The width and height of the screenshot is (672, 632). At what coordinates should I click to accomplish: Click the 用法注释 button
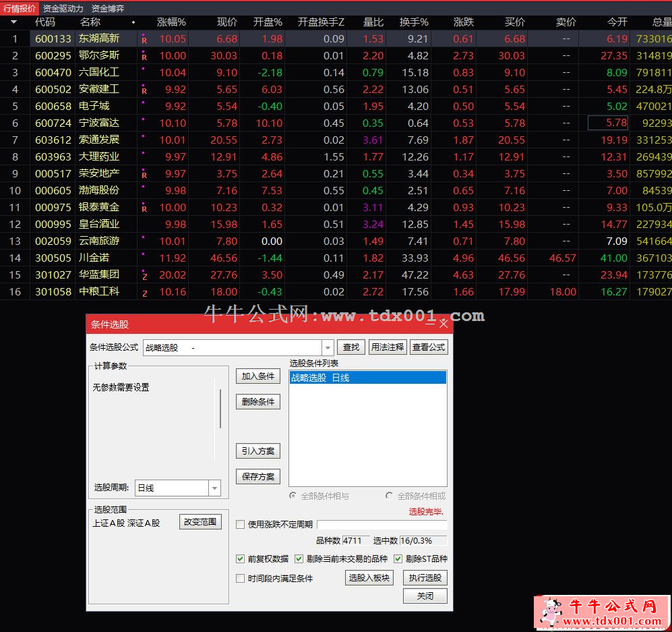point(388,347)
